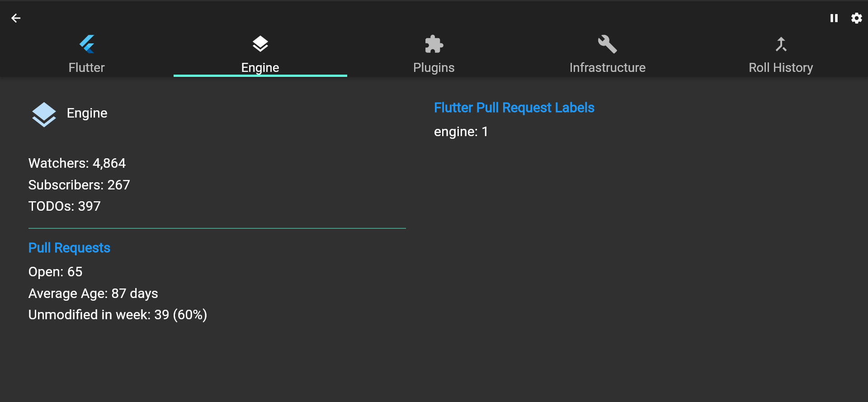Click the Unmodified in week statistic
The width and height of the screenshot is (868, 402).
pyautogui.click(x=118, y=315)
